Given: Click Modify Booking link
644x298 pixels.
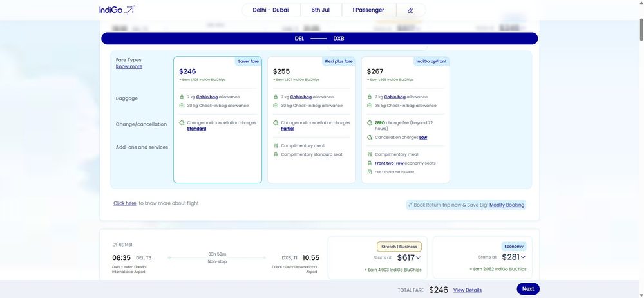Looking at the screenshot, I should [507, 205].
